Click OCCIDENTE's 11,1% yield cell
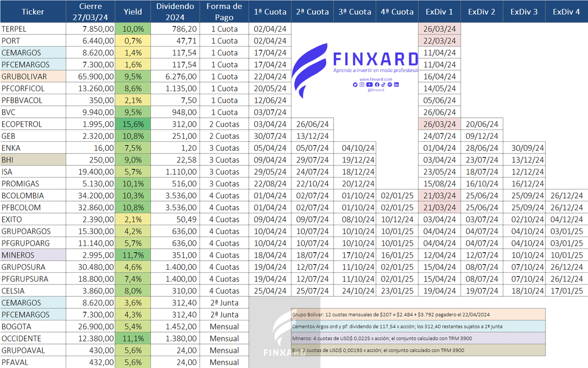This screenshot has height=368, width=588. click(x=133, y=339)
